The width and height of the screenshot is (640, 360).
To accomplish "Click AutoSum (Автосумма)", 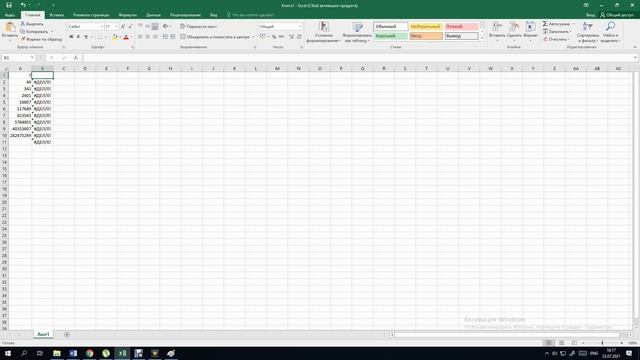I will click(x=556, y=24).
